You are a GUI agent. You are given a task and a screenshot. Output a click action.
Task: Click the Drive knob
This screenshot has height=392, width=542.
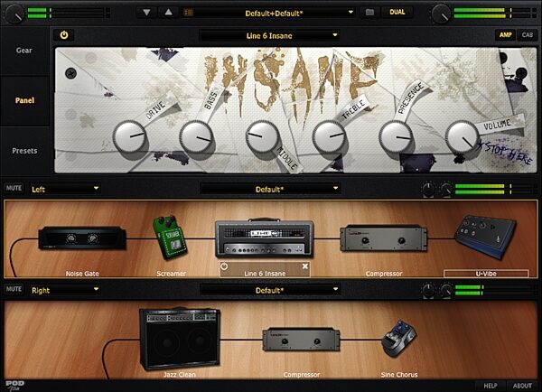[129, 136]
